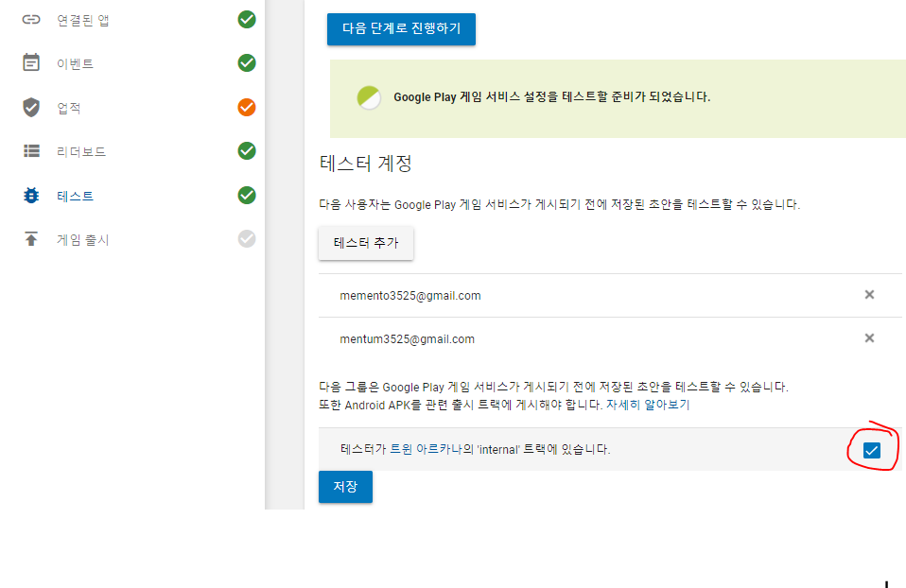906x588 pixels.
Task: Click email memento3525@gmail.com
Action: (x=410, y=296)
